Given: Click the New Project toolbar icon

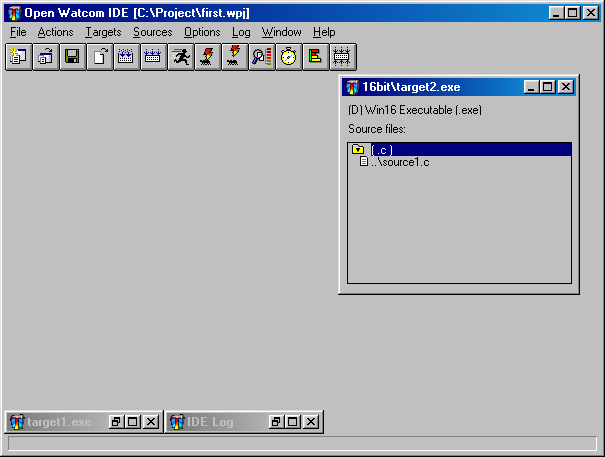Looking at the screenshot, I should (18, 57).
